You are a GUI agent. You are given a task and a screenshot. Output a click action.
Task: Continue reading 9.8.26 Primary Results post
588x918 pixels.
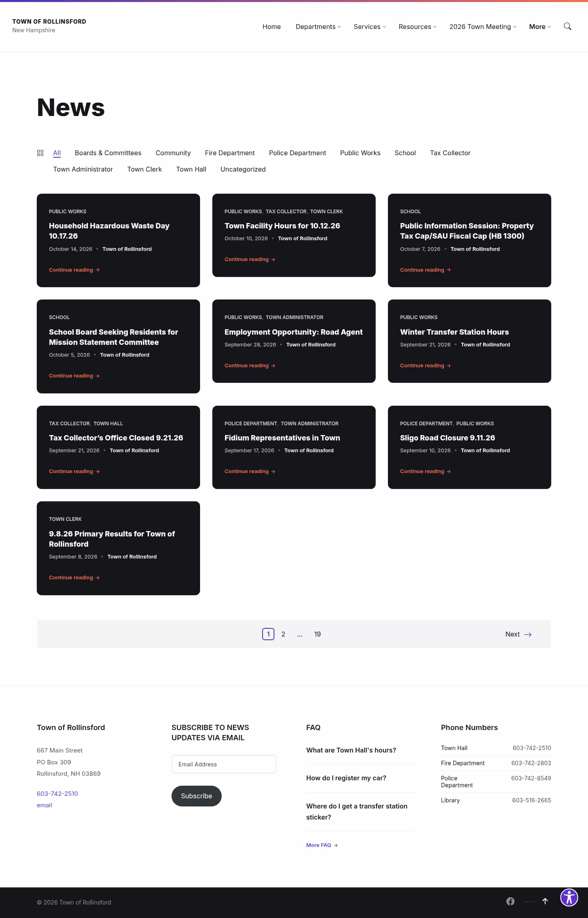[x=74, y=578]
